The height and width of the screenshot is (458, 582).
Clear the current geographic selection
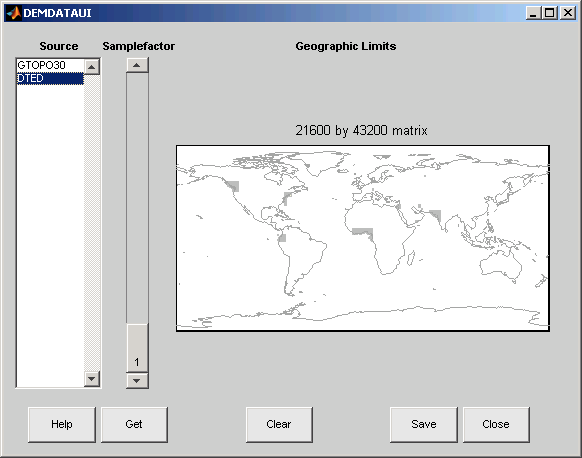[279, 425]
